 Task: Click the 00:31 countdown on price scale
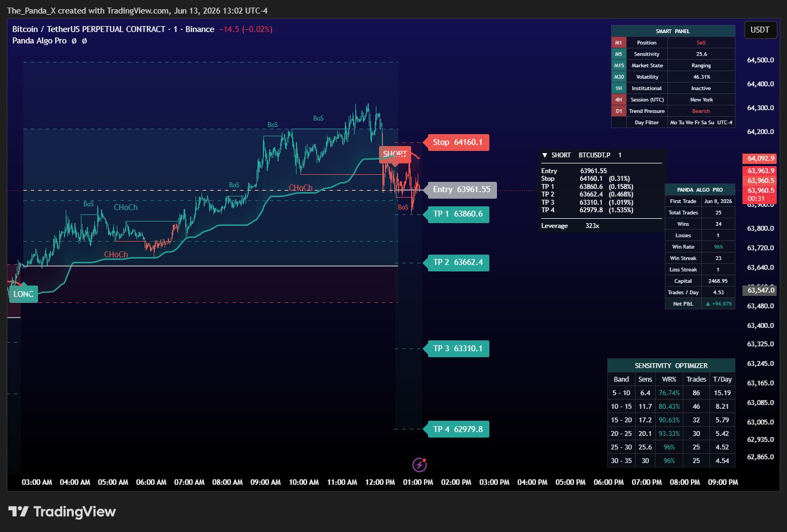click(756, 199)
